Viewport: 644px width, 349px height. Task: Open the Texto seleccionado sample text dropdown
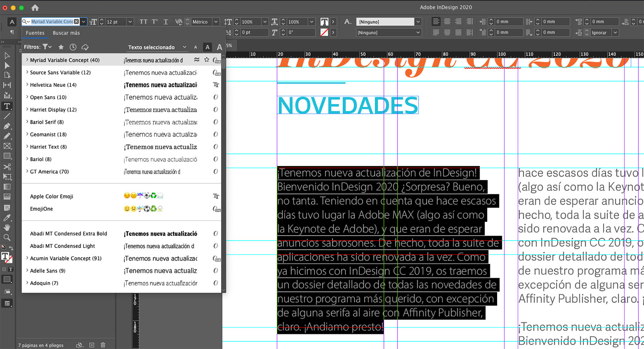(158, 47)
